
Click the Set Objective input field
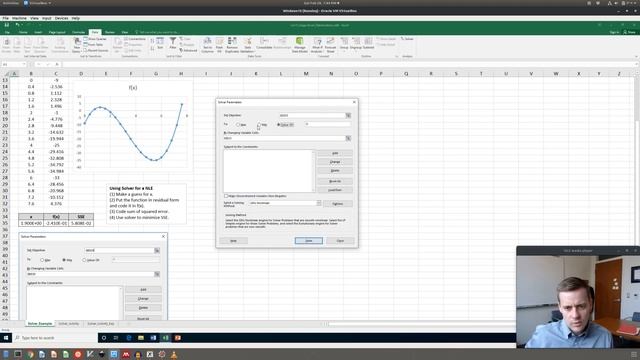pos(312,116)
